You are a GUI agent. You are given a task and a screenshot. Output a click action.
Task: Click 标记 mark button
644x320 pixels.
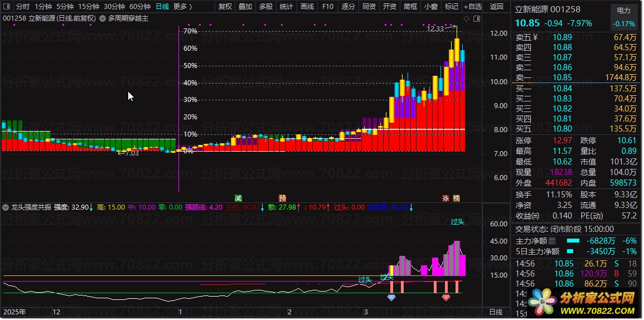pos(452,7)
